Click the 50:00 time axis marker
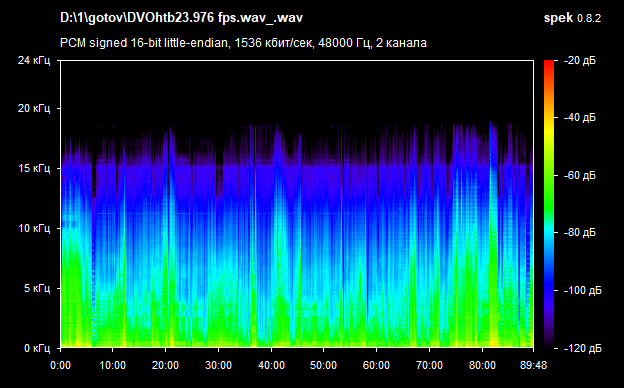The image size is (624, 388). pyautogui.click(x=324, y=365)
